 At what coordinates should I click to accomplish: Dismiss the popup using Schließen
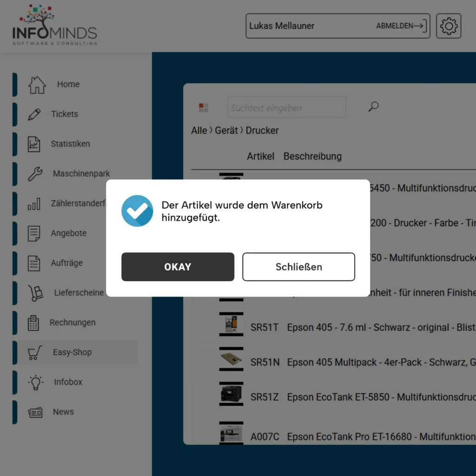tap(298, 267)
